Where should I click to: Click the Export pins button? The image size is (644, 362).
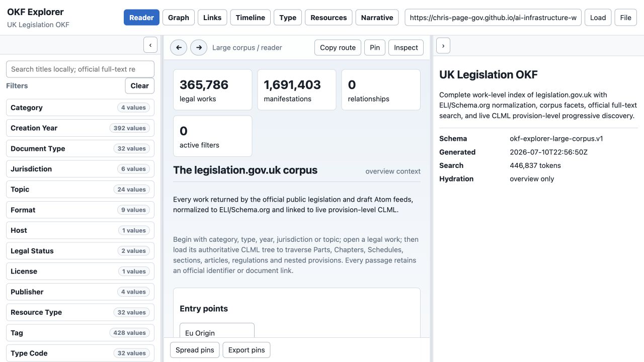click(247, 350)
